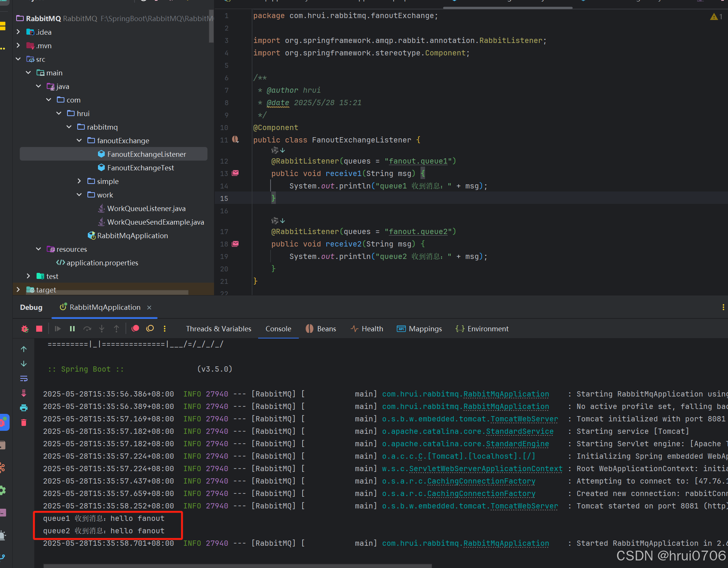Toggle soft-wrap in console sidebar

24,378
